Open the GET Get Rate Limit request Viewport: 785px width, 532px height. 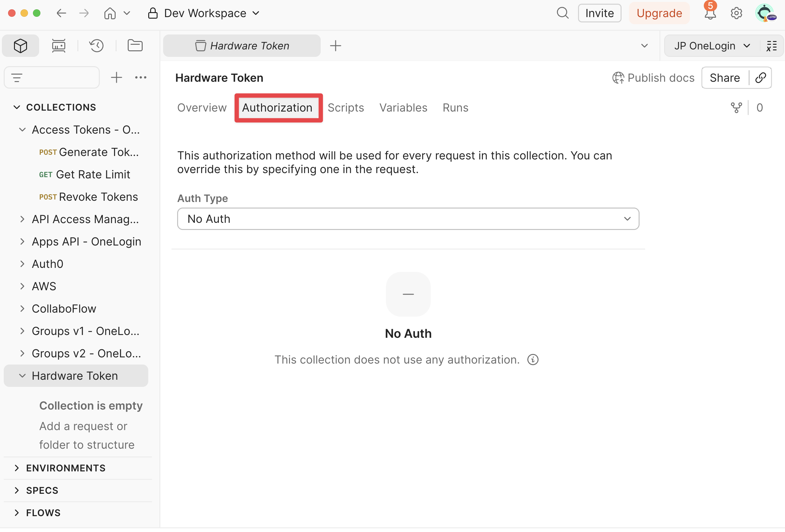85,174
